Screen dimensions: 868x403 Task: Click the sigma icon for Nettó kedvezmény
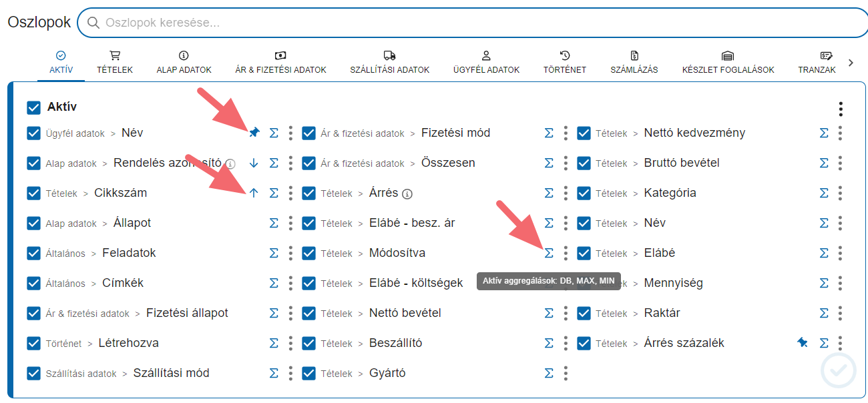(x=824, y=133)
